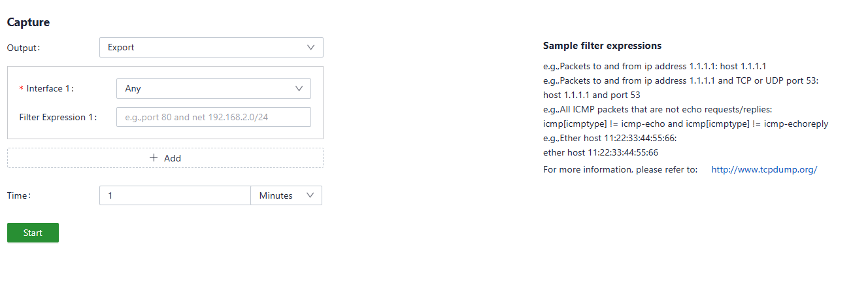This screenshot has height=283, width=868.
Task: Click the Interface 1 chevron arrow
Action: pyautogui.click(x=299, y=89)
